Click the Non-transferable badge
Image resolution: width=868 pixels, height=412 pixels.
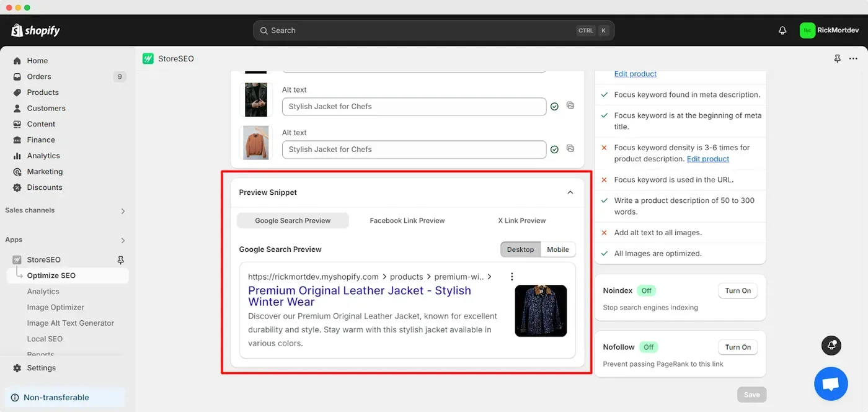pyautogui.click(x=64, y=398)
